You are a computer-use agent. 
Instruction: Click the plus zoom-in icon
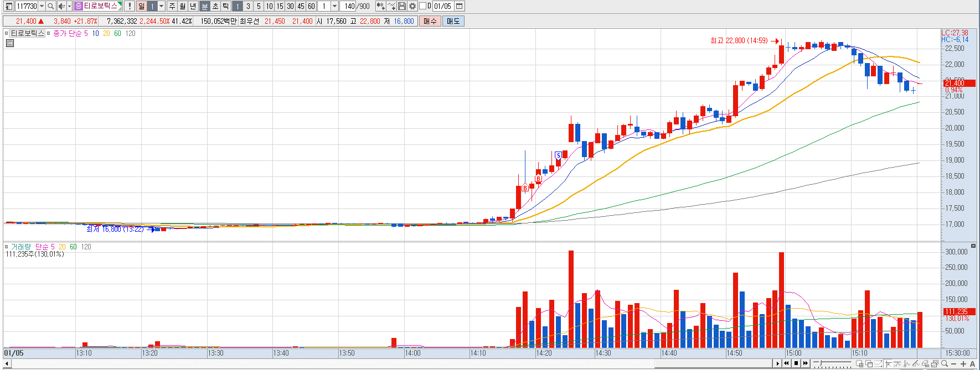(x=963, y=364)
